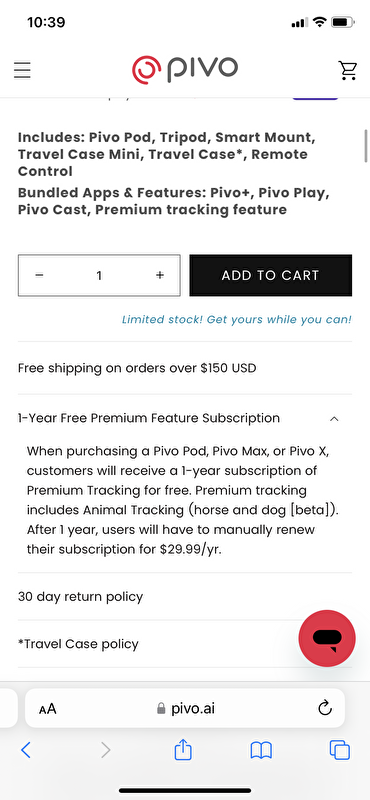
Task: Go back to previous page
Action: point(26,750)
